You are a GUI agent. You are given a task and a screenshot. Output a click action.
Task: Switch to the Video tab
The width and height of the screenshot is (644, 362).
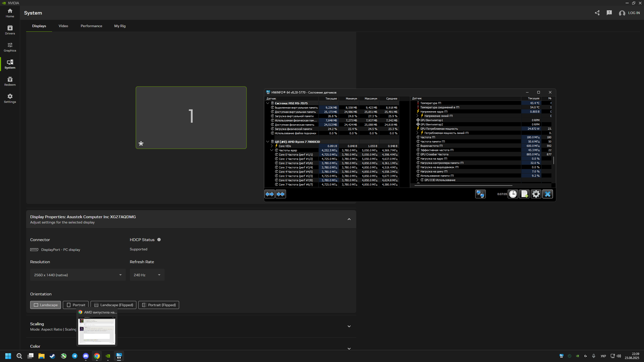(x=63, y=26)
